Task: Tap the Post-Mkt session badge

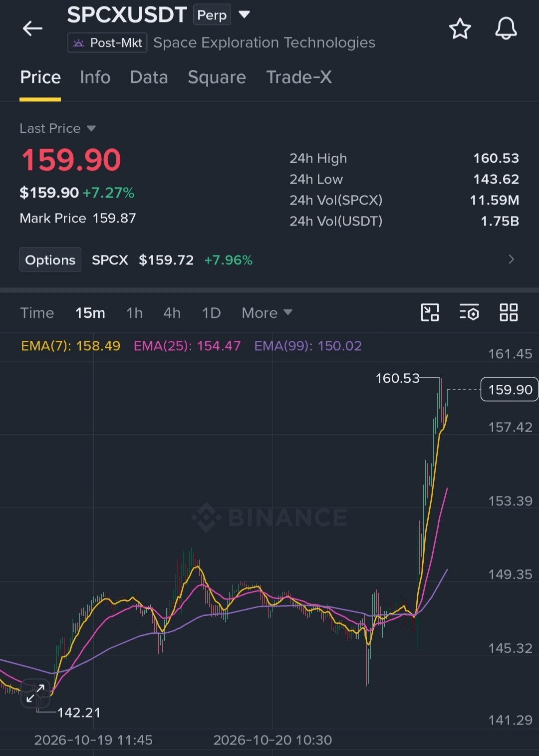Action: click(x=107, y=43)
